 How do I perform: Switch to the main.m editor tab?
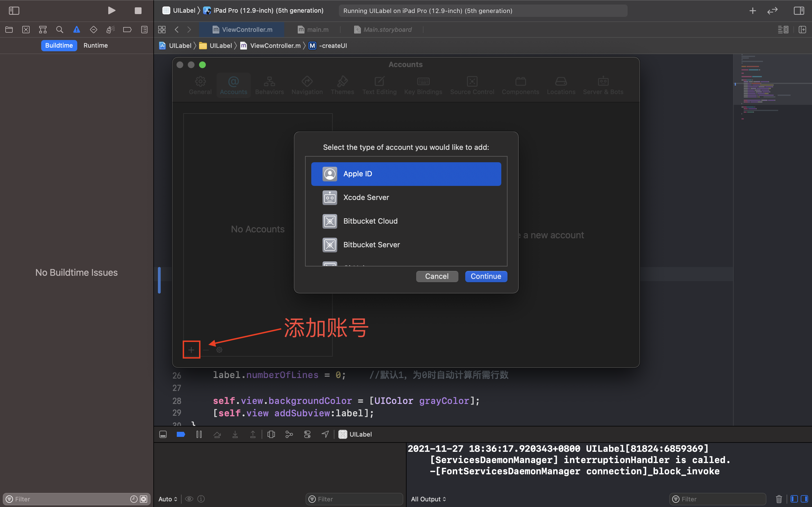pos(313,30)
